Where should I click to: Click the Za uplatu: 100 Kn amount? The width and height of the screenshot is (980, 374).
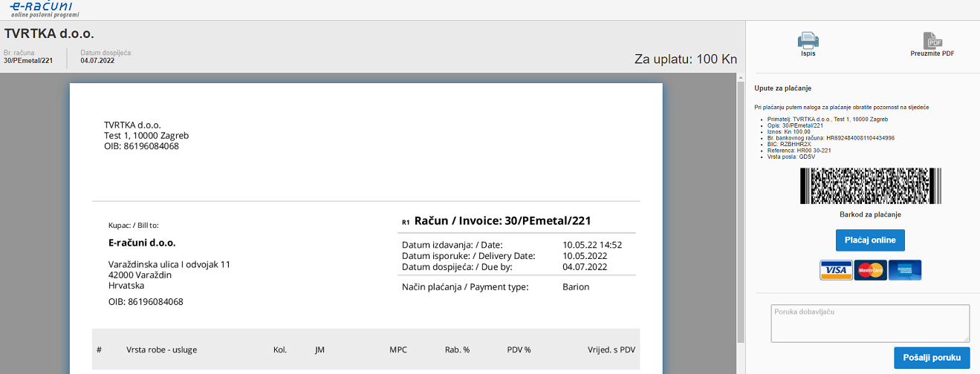(686, 59)
